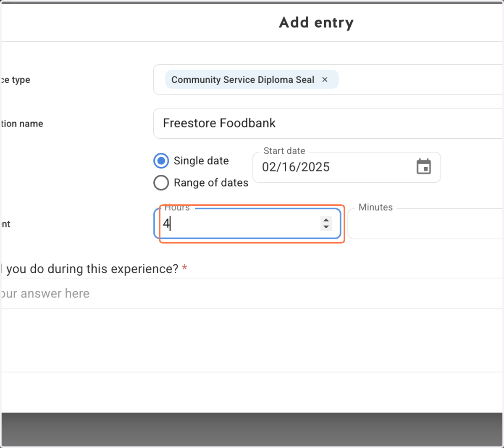Screen dimensions: 504x448
Task: Click the Single date label
Action: coord(201,161)
